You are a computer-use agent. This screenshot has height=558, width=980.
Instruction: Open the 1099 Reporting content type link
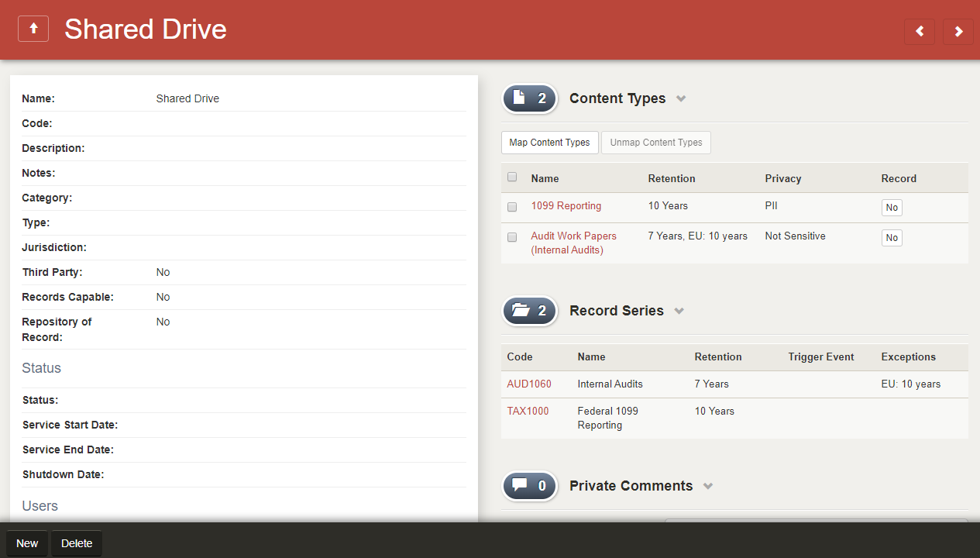point(566,206)
